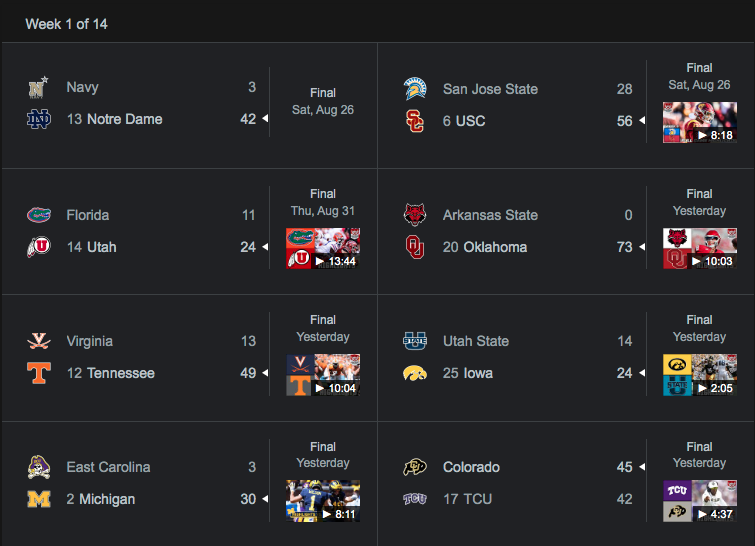Open the Utah team link
755x546 pixels.
101,247
